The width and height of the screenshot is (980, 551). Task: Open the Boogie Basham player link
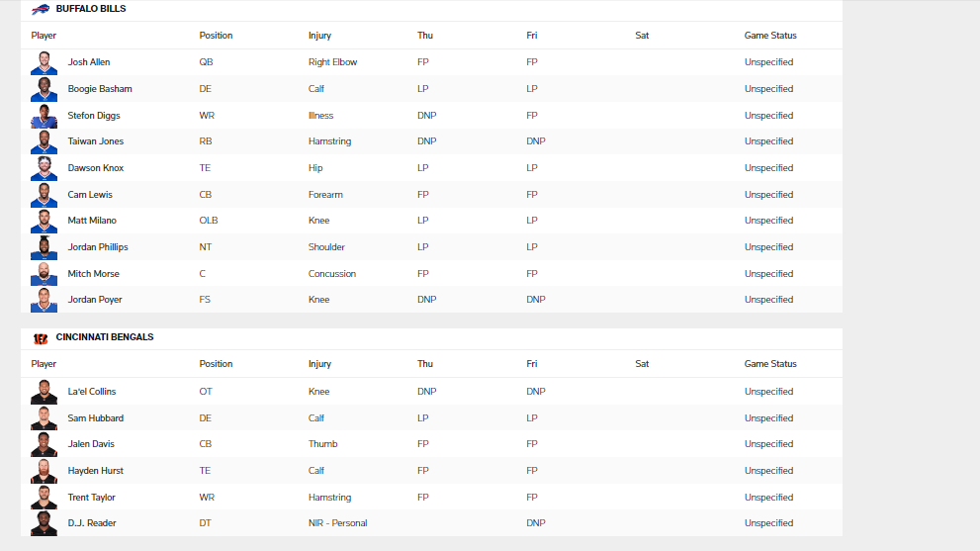coord(100,89)
